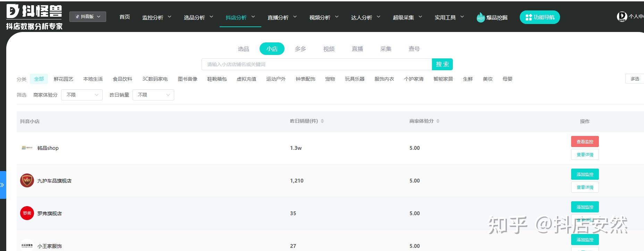
Task: Click 查看详情 for 九护车品旗舰店
Action: point(585,187)
